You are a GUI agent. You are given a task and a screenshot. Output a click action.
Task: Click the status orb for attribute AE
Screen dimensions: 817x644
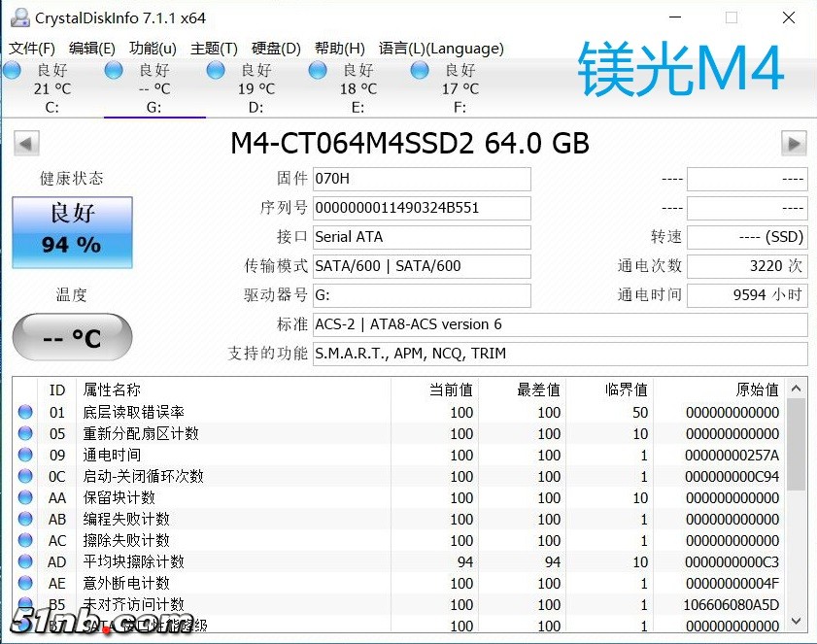click(x=25, y=583)
